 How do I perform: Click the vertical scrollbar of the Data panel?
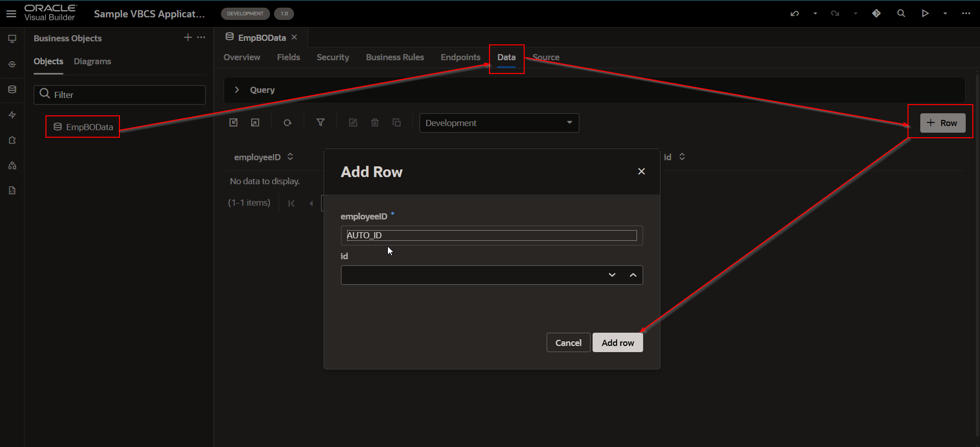(977, 255)
